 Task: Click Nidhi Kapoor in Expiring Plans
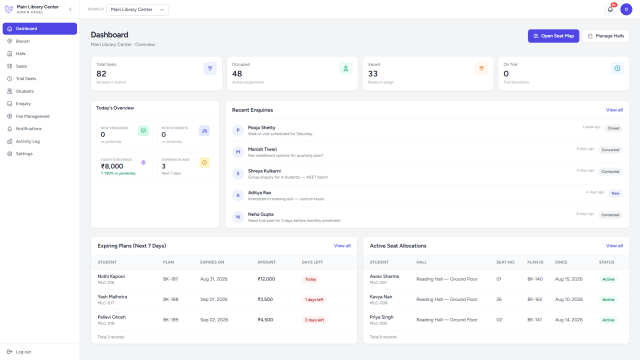coord(111,276)
